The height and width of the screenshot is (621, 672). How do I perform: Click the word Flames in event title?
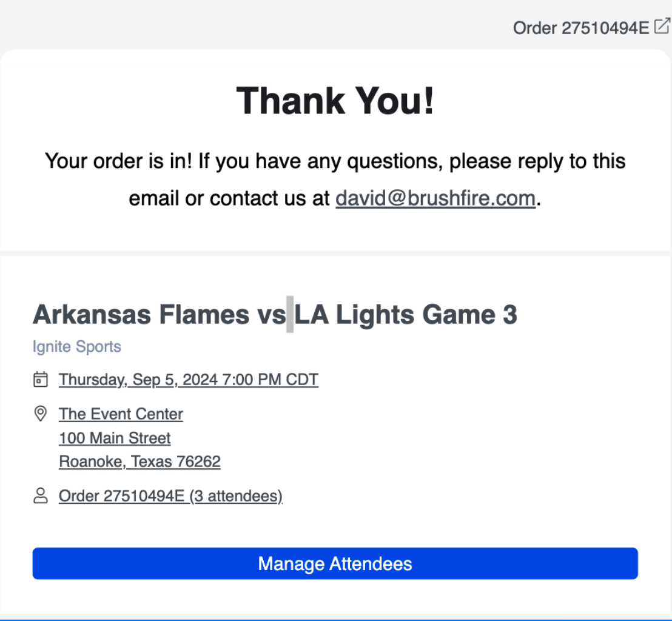tap(204, 315)
